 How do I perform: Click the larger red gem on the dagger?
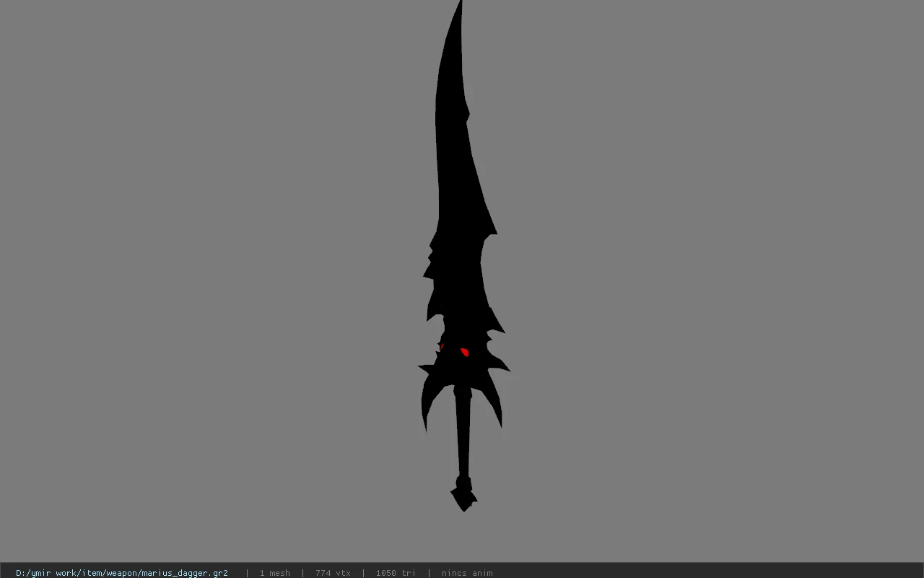pyautogui.click(x=465, y=352)
